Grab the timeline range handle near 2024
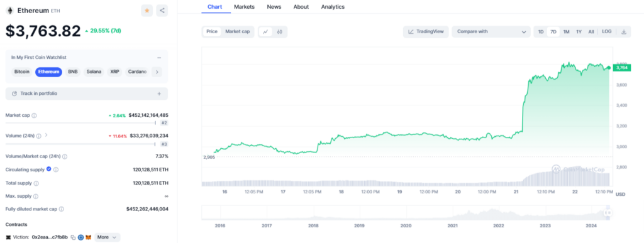The width and height of the screenshot is (644, 243). pos(608,213)
